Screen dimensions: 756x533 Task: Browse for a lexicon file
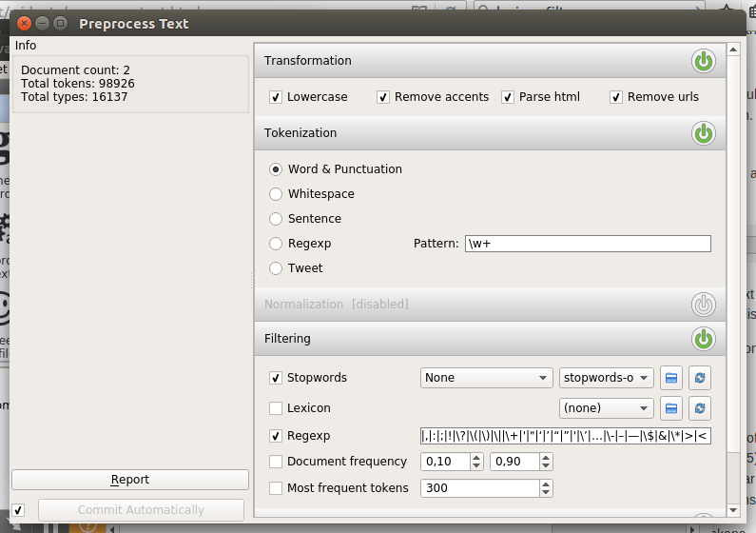(671, 408)
